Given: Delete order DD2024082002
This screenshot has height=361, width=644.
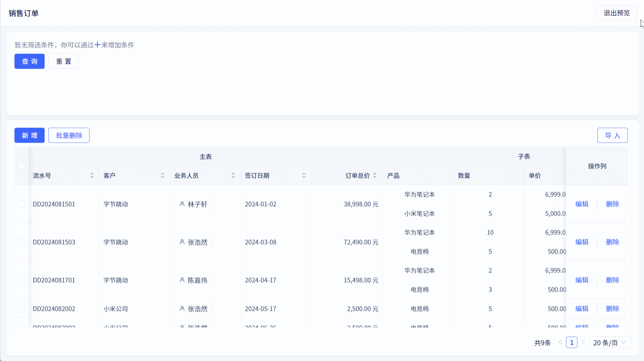Looking at the screenshot, I should tap(612, 309).
